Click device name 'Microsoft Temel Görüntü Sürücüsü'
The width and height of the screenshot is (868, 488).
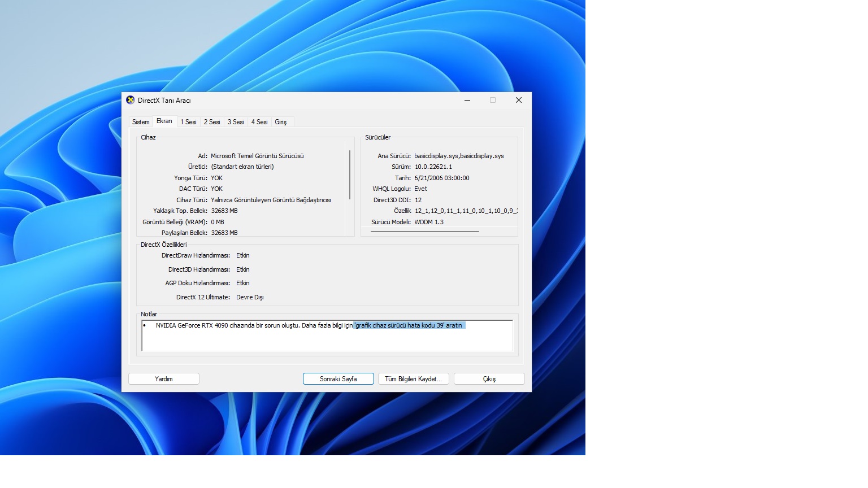257,156
